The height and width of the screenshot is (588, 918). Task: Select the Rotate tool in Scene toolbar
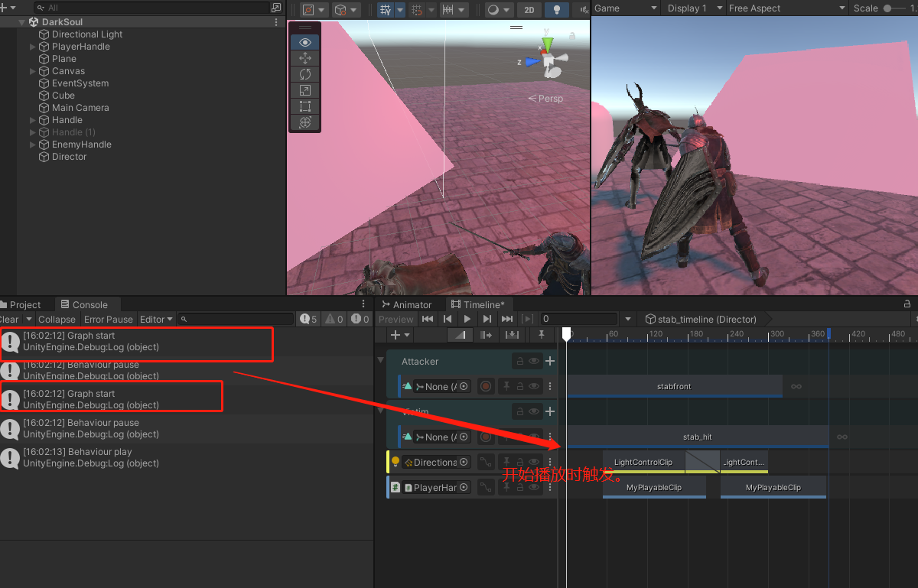pos(305,74)
